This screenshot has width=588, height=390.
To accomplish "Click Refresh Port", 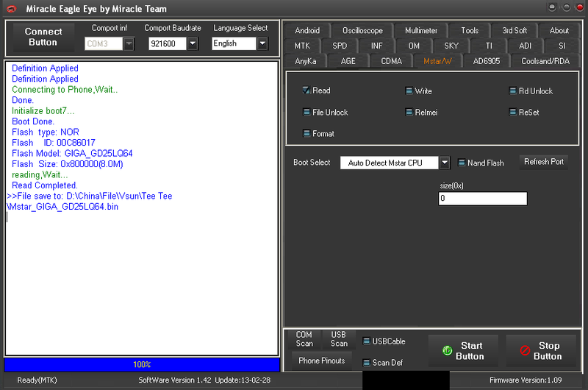I will tap(544, 162).
